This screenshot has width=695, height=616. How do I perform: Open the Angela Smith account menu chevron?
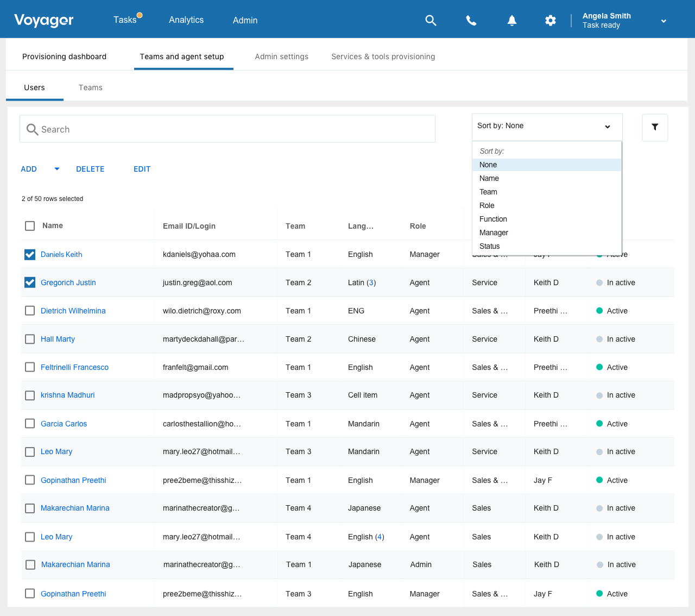click(664, 21)
